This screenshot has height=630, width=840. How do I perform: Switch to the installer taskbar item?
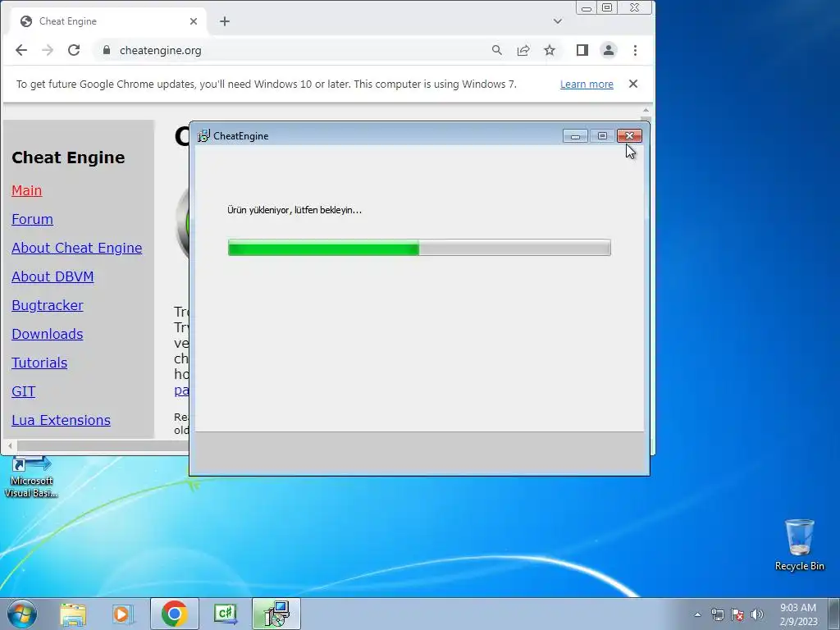[276, 614]
